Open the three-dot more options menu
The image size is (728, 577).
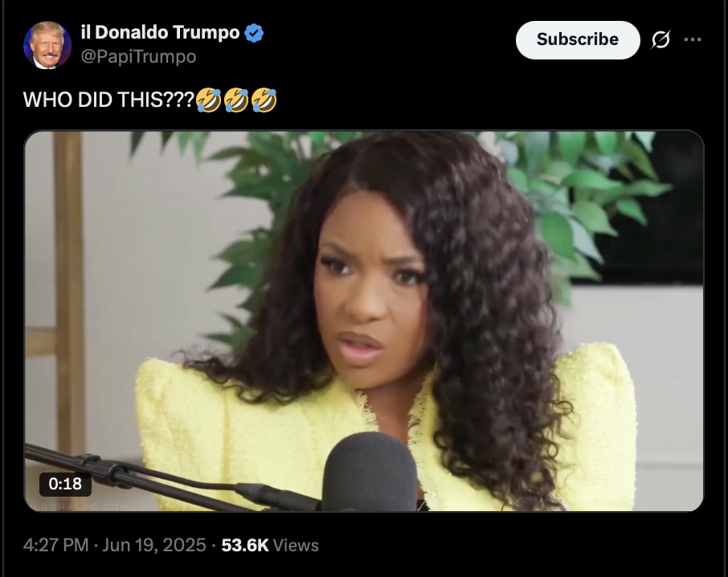click(x=693, y=39)
